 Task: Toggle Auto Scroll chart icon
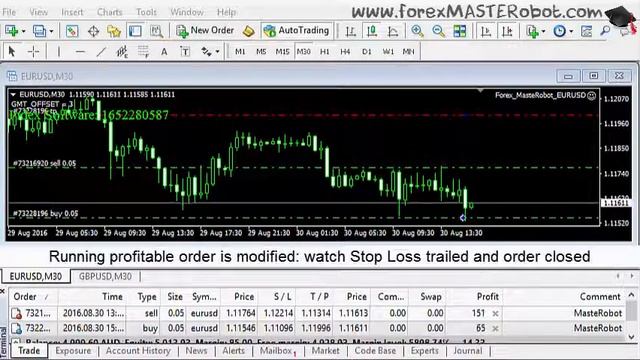[486, 31]
